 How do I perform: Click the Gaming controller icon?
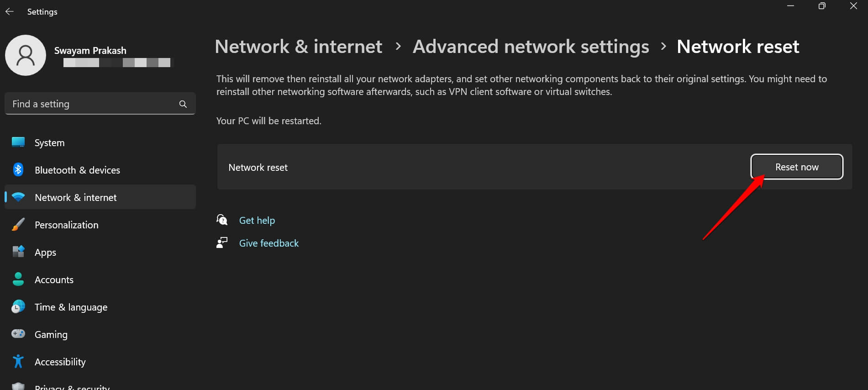pos(18,334)
